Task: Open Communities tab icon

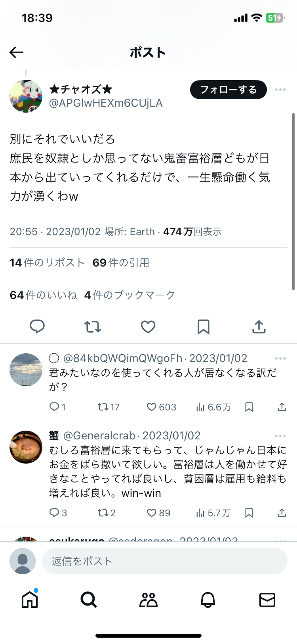Action: pyautogui.click(x=148, y=600)
